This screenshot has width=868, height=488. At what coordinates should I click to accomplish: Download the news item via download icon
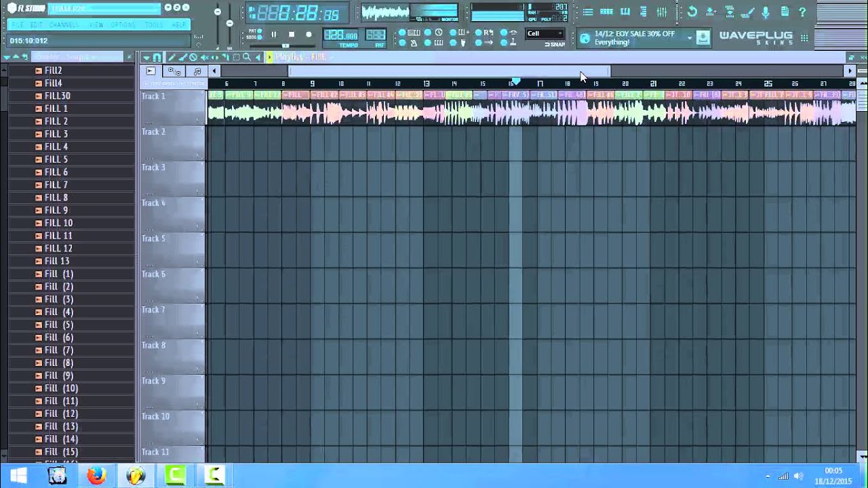pos(703,37)
